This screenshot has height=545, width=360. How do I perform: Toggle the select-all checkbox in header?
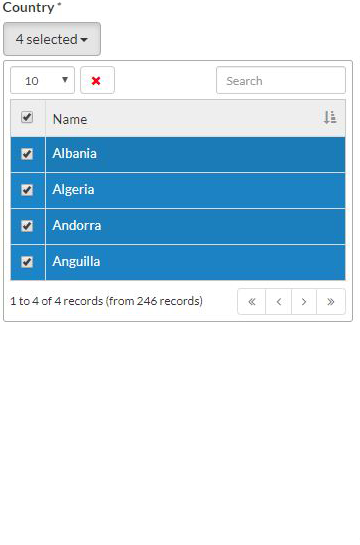[x=27, y=117]
